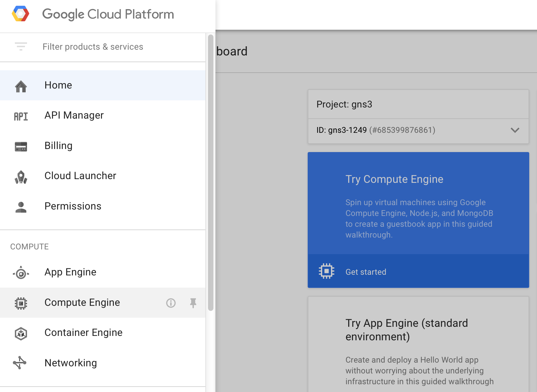Image resolution: width=537 pixels, height=392 pixels.
Task: Click the Container Engine cube icon
Action: click(x=21, y=334)
